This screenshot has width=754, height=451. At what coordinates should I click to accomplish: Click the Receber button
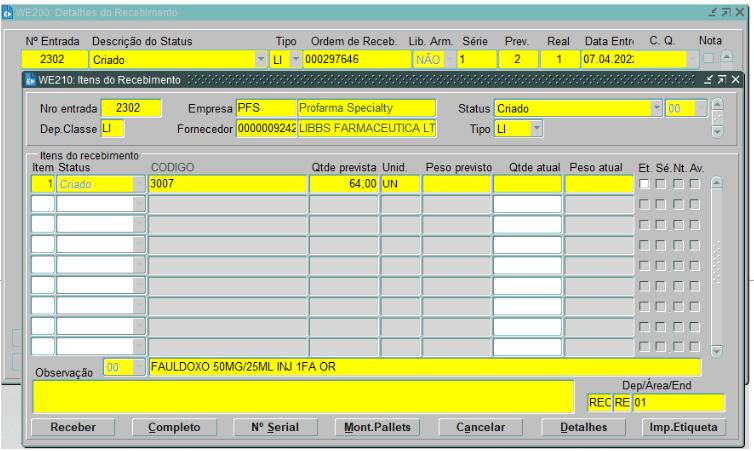point(73,427)
